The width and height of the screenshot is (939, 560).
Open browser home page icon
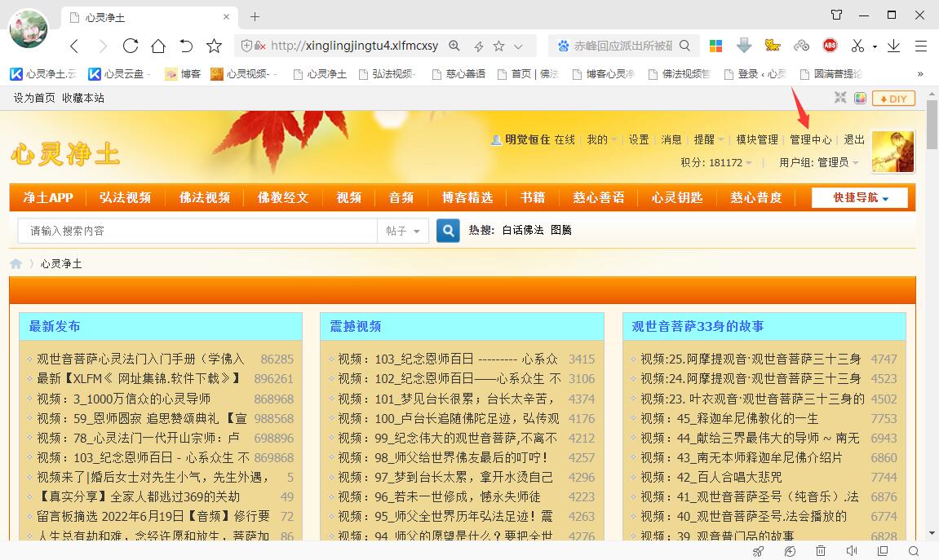[x=158, y=46]
